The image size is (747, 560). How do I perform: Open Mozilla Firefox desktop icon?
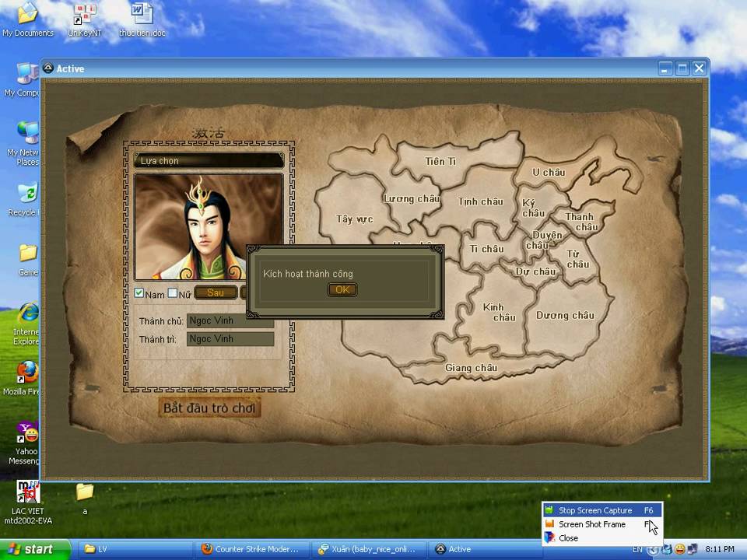point(23,379)
